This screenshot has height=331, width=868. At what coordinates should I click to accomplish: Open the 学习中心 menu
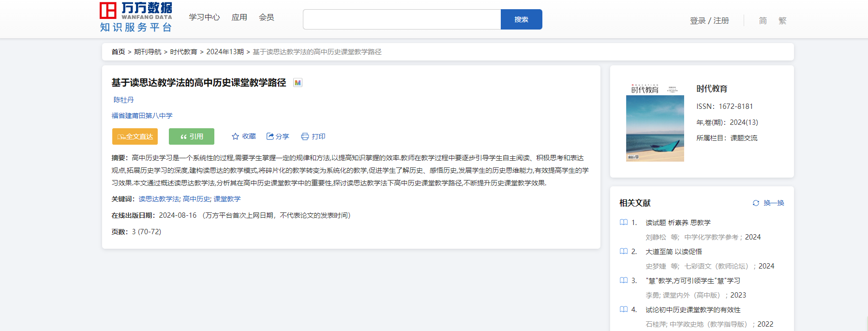(204, 17)
